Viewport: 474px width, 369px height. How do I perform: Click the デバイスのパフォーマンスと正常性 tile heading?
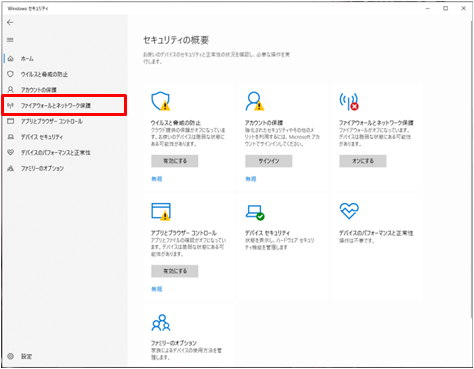coord(376,233)
